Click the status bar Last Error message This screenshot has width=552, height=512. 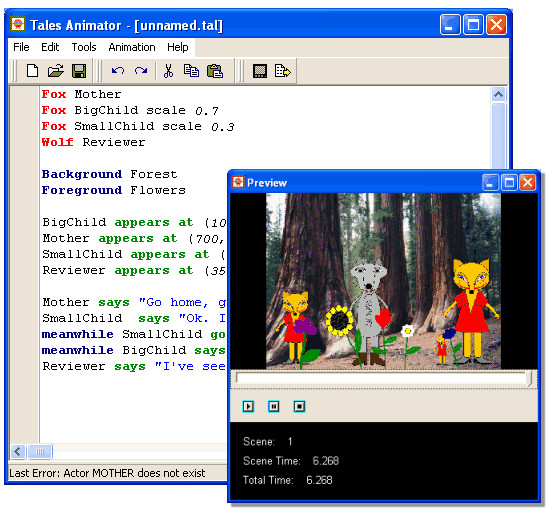(x=107, y=473)
